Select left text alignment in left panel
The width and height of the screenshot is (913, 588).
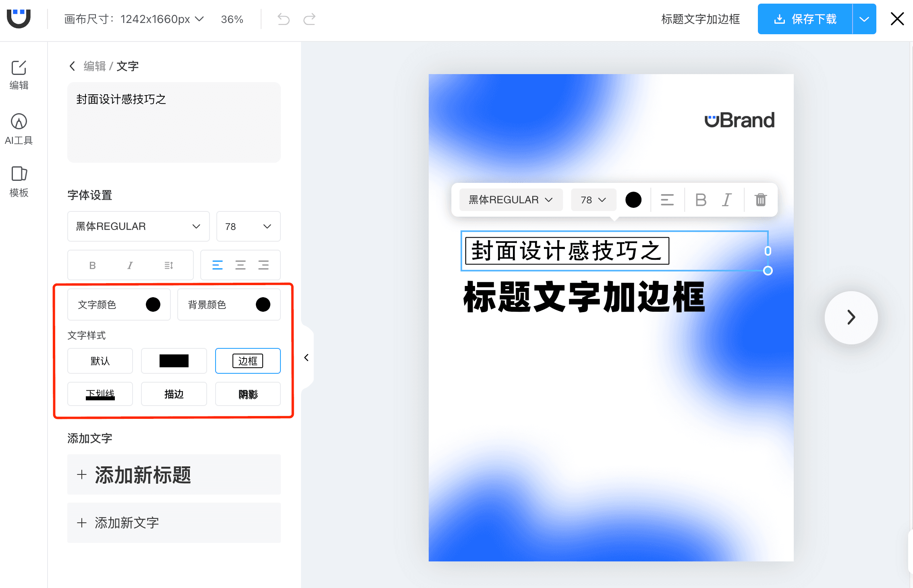coord(218,265)
